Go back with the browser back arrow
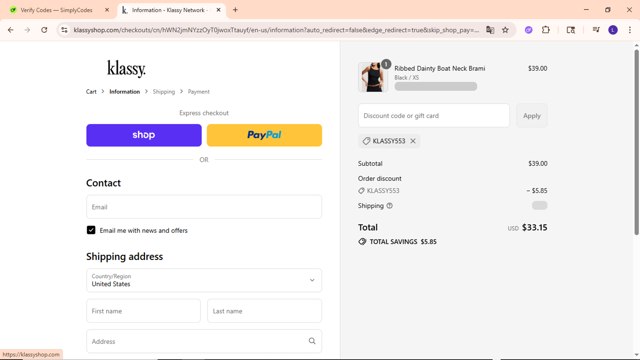This screenshot has height=360, width=640. [11, 30]
